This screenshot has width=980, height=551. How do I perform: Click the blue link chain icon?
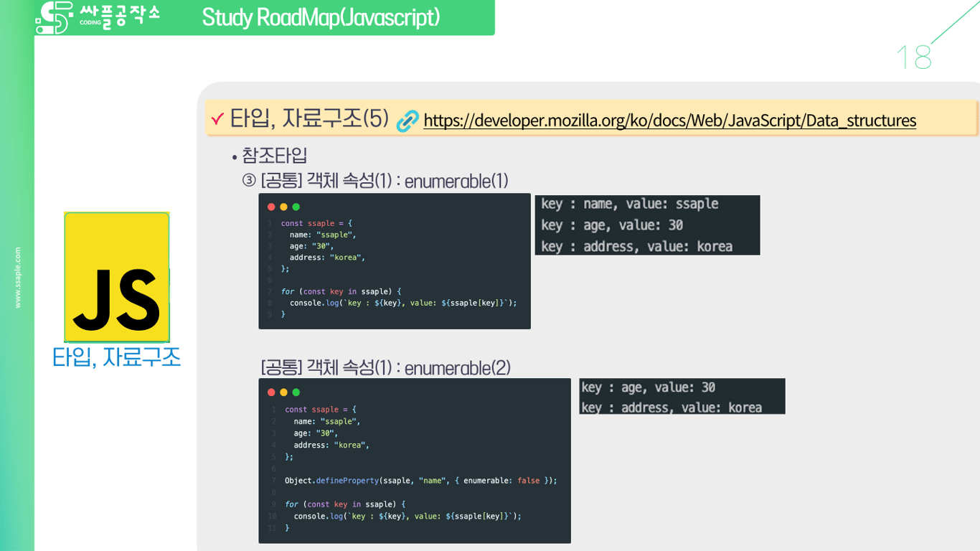tap(407, 119)
